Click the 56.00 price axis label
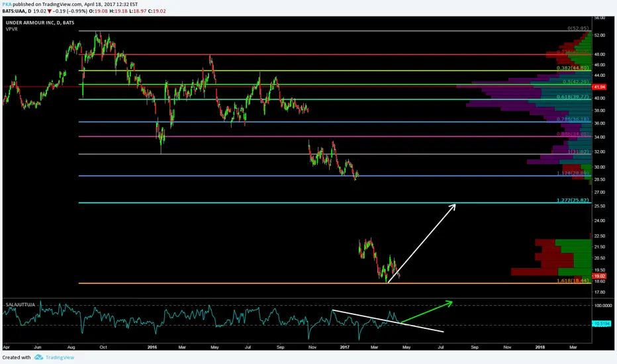617x364 pixels. click(x=599, y=18)
